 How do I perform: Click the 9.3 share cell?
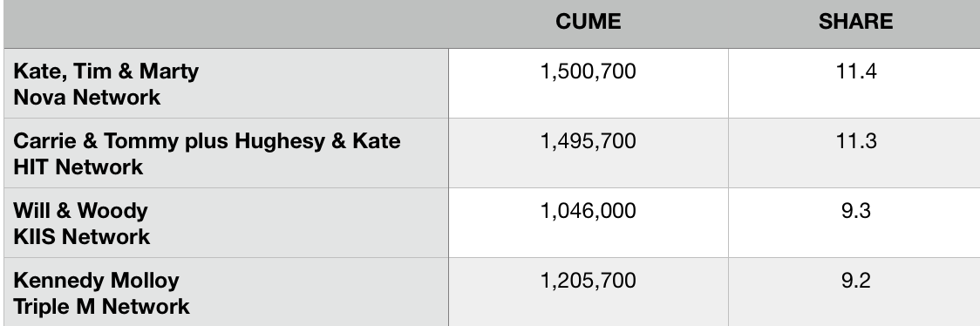pos(854,222)
